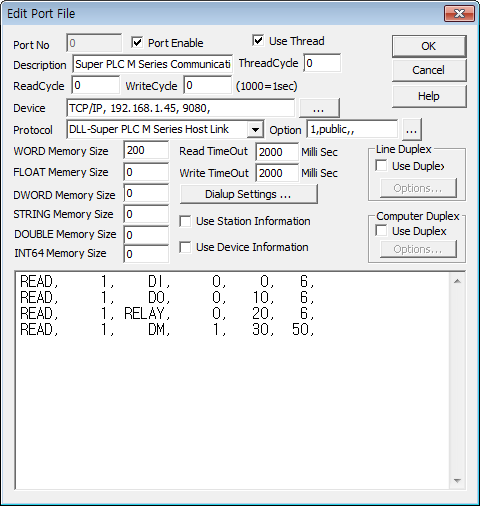Click the Protocol label
This screenshot has width=480, height=506.
coord(33,130)
